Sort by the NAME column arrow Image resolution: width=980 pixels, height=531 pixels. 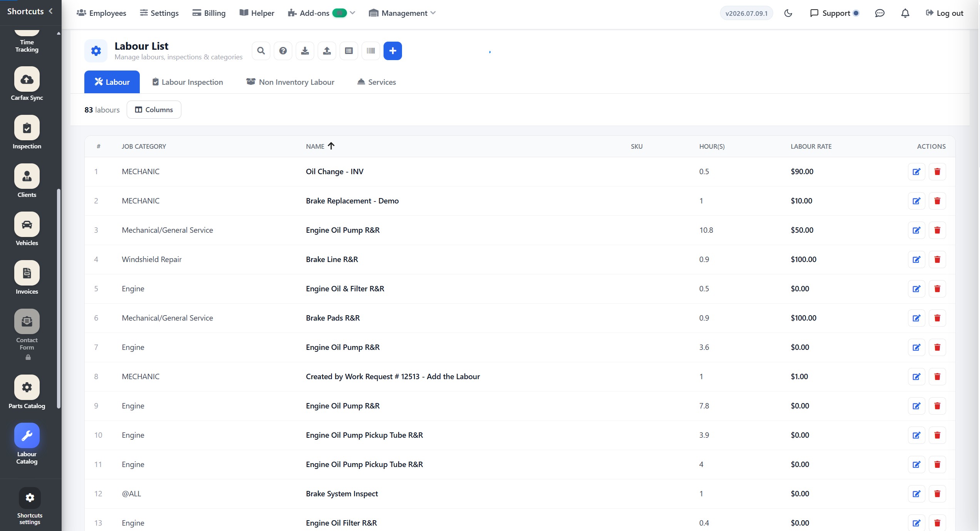point(331,146)
